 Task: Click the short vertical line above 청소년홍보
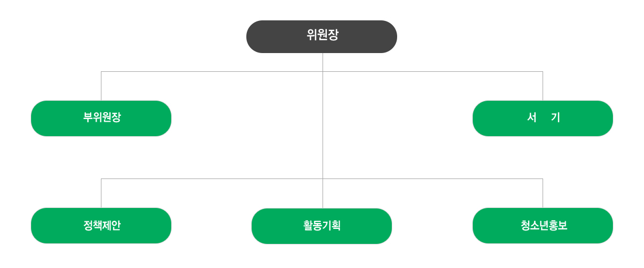pyautogui.click(x=543, y=193)
